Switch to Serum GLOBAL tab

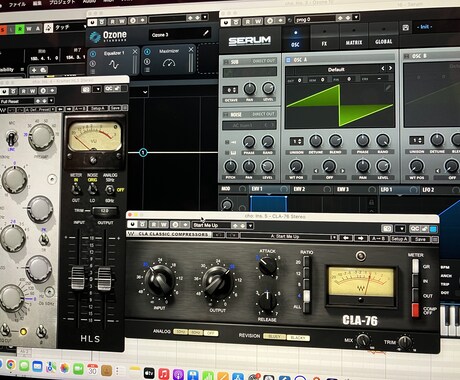pos(383,36)
